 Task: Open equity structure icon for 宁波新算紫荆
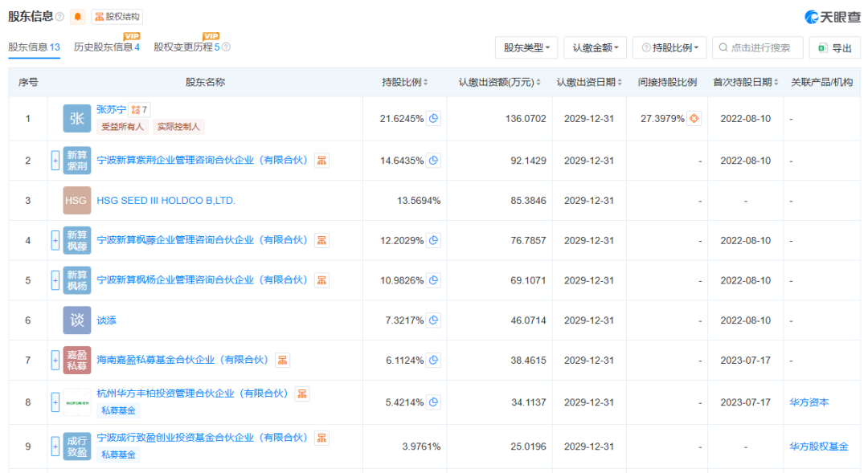click(321, 161)
